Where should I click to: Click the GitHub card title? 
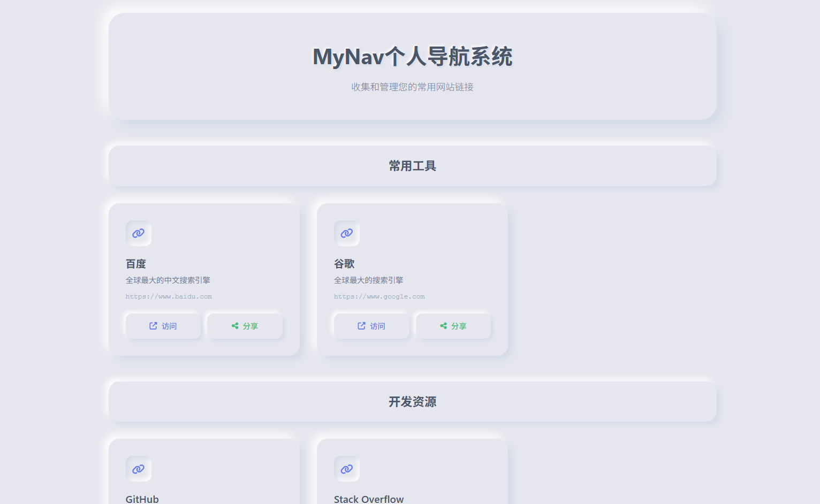coord(142,499)
